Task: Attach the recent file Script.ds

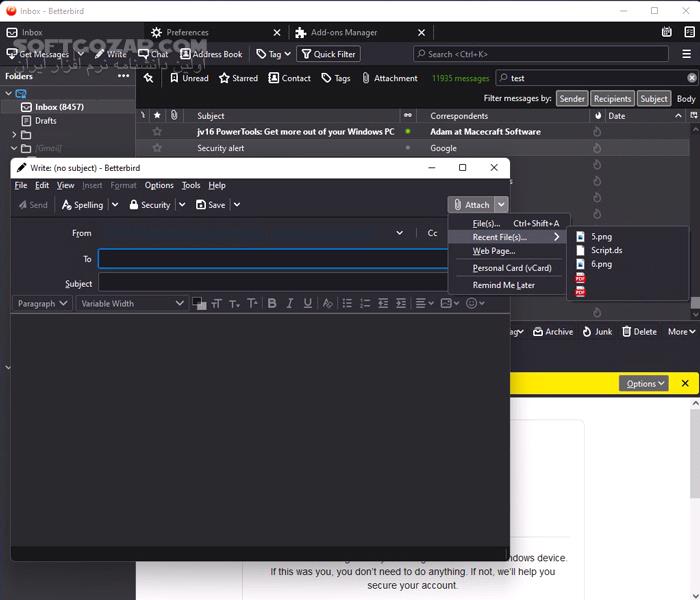Action: coord(627,250)
